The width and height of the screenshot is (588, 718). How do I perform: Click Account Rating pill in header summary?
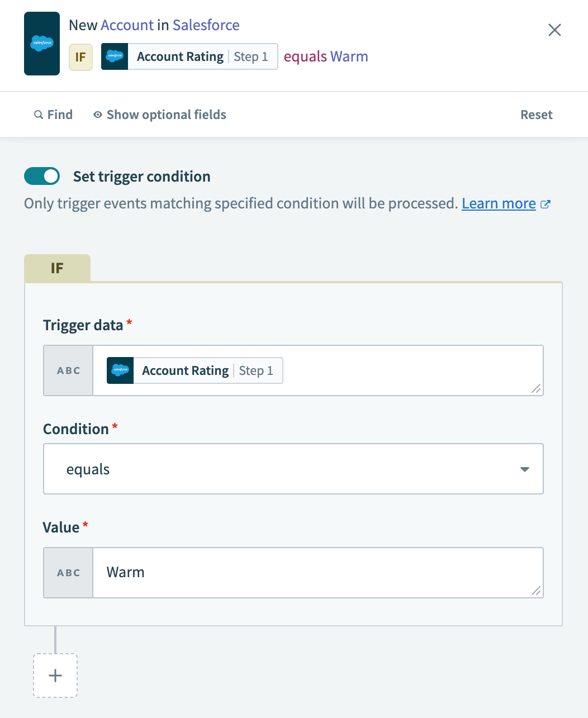[x=189, y=57]
